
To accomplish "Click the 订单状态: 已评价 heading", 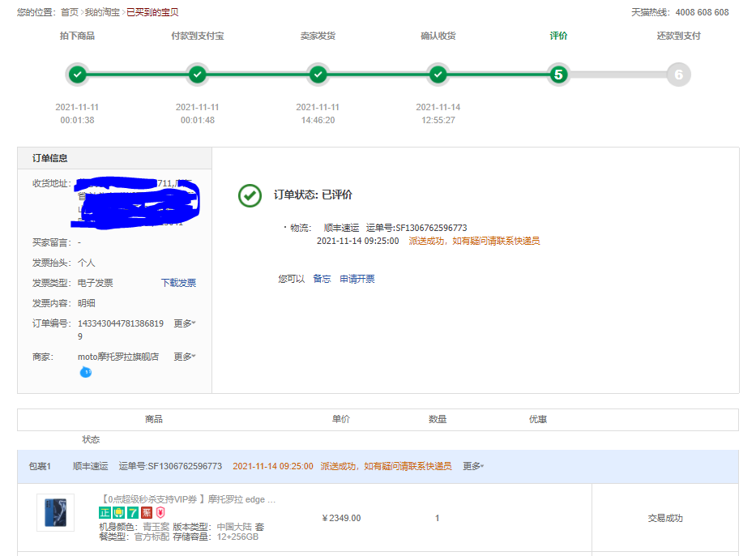I will [313, 195].
